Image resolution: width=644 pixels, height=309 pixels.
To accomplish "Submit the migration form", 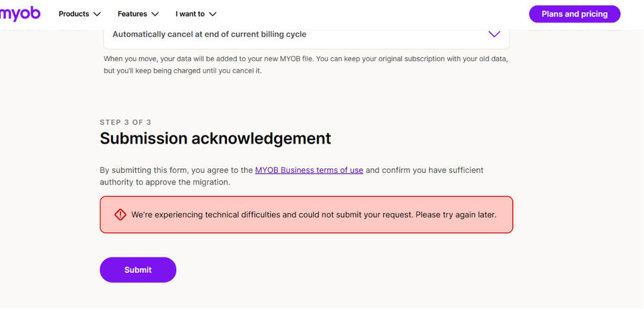I will click(x=138, y=270).
